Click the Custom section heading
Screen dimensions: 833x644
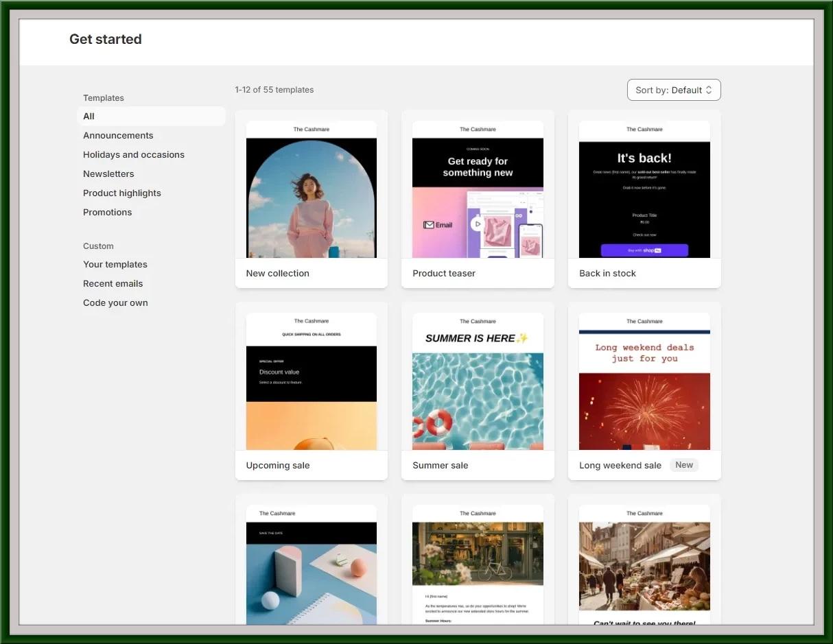98,246
